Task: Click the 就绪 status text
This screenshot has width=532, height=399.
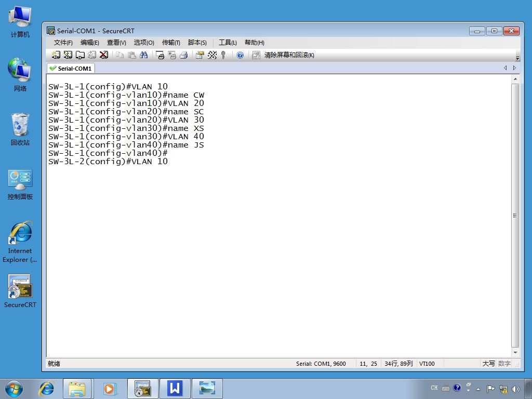Action: pyautogui.click(x=54, y=364)
